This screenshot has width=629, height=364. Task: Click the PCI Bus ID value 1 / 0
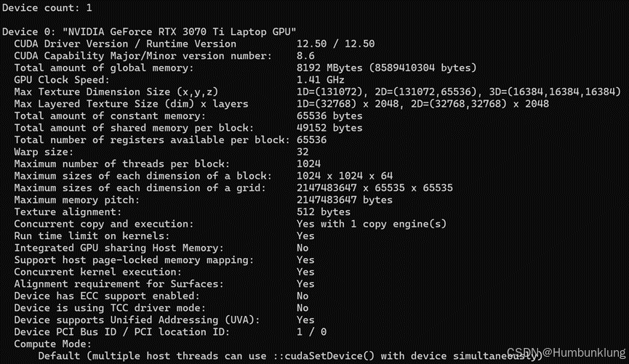click(x=311, y=331)
